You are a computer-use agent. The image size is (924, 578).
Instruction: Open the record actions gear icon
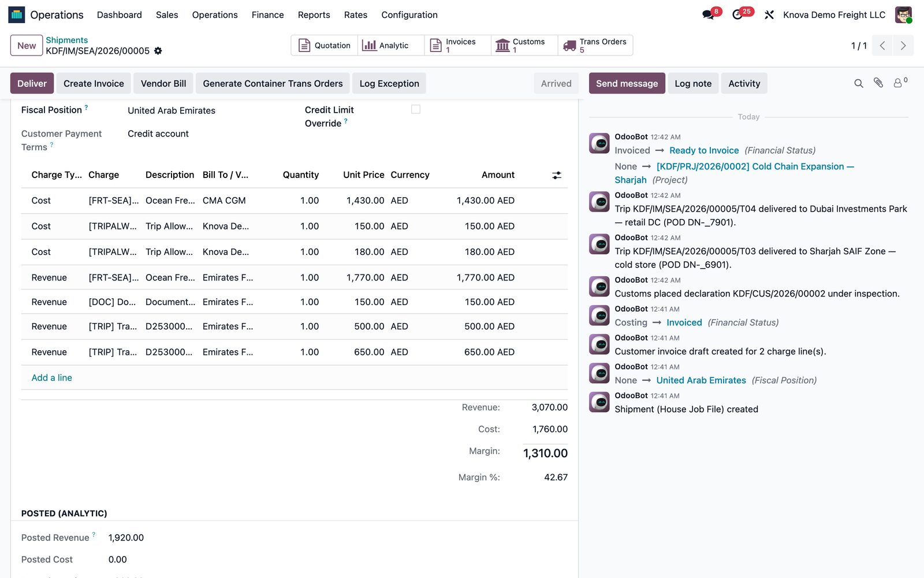(x=158, y=51)
